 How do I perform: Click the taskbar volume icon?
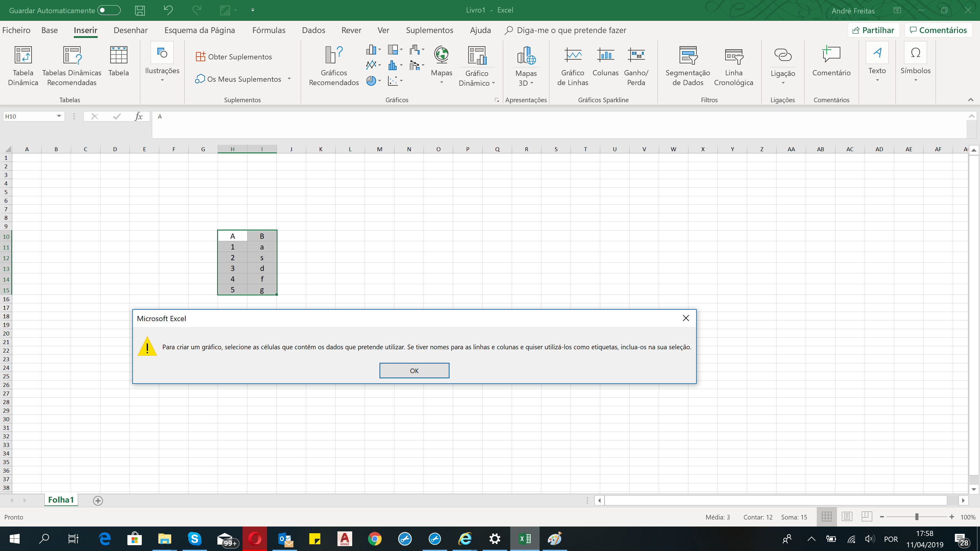(869, 539)
